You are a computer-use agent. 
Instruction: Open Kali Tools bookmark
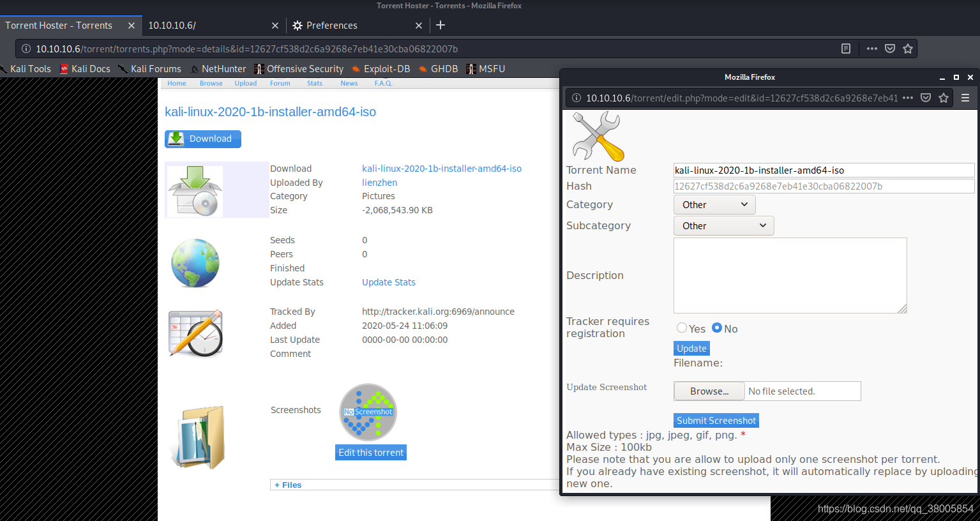tap(26, 69)
